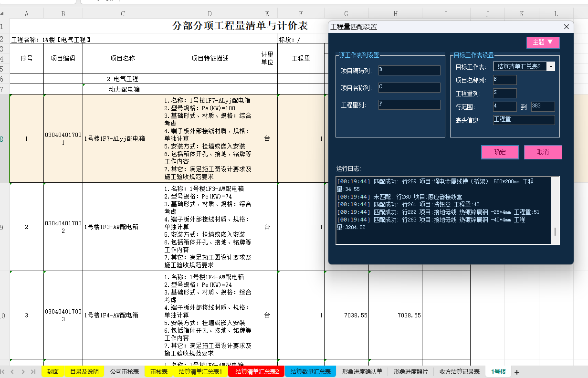Click the 行范围 start field showing 4
Image resolution: width=588 pixels, height=378 pixels.
pos(504,106)
